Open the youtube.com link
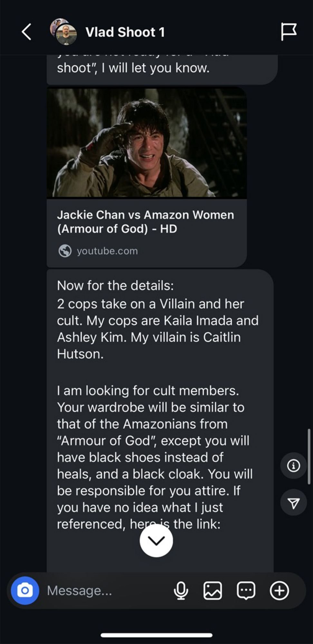The height and width of the screenshot is (644, 313). click(x=107, y=251)
